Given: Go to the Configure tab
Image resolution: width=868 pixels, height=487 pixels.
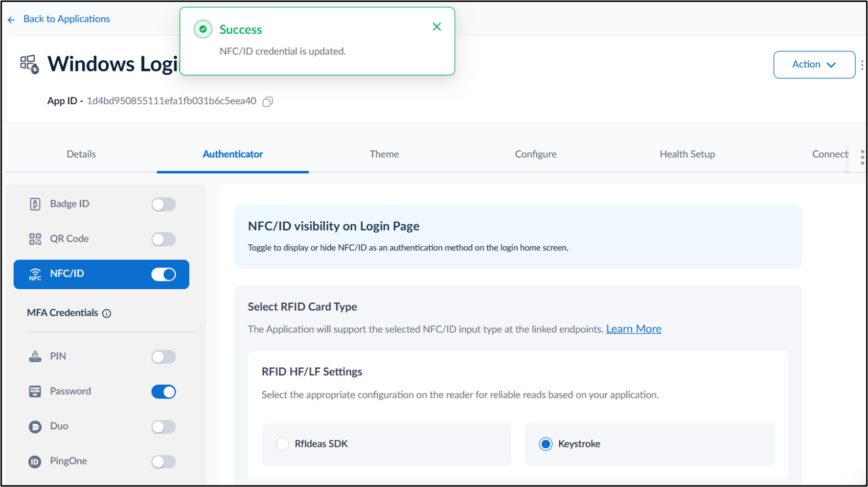Looking at the screenshot, I should [536, 154].
